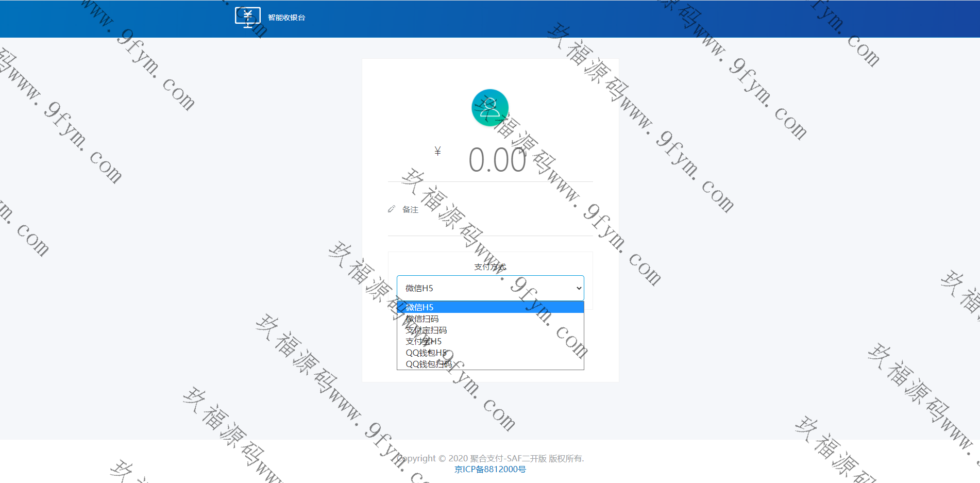Select 支付宝扫码 payment option

[426, 330]
